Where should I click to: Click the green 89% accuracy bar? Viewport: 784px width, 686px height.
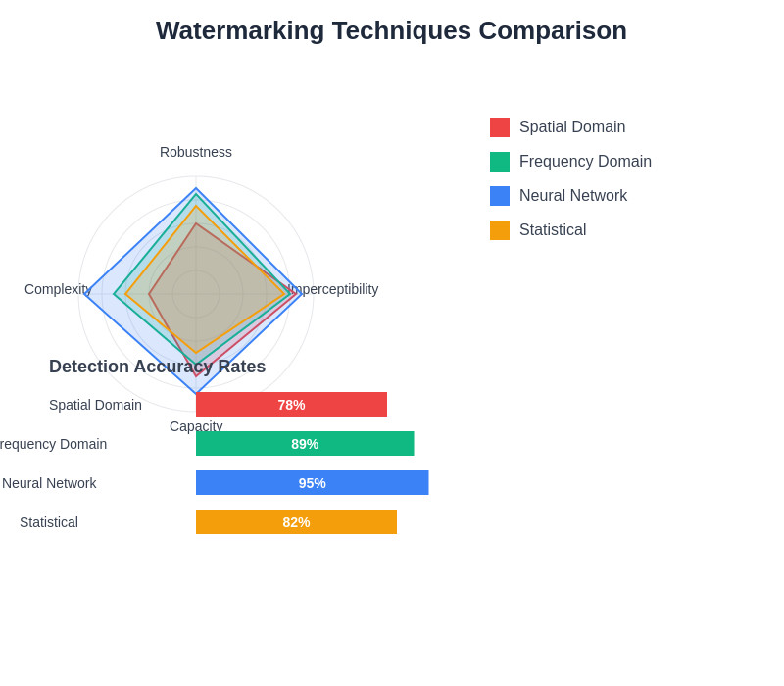tap(305, 444)
